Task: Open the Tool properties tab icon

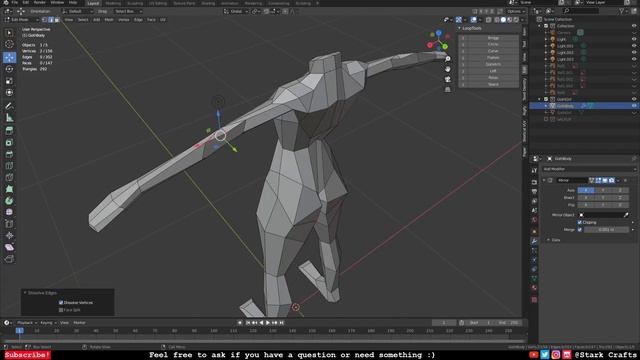Action: 534,171
